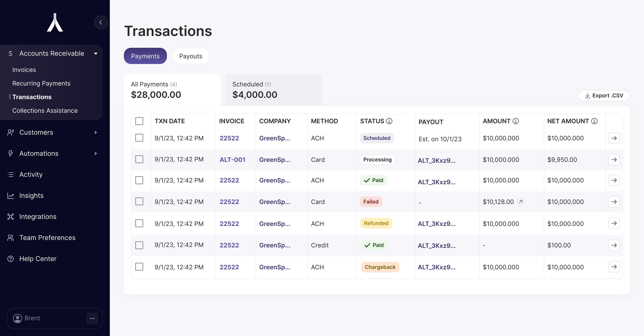This screenshot has height=336, width=644.
Task: Click the Automations lightning icon
Action: 11,154
